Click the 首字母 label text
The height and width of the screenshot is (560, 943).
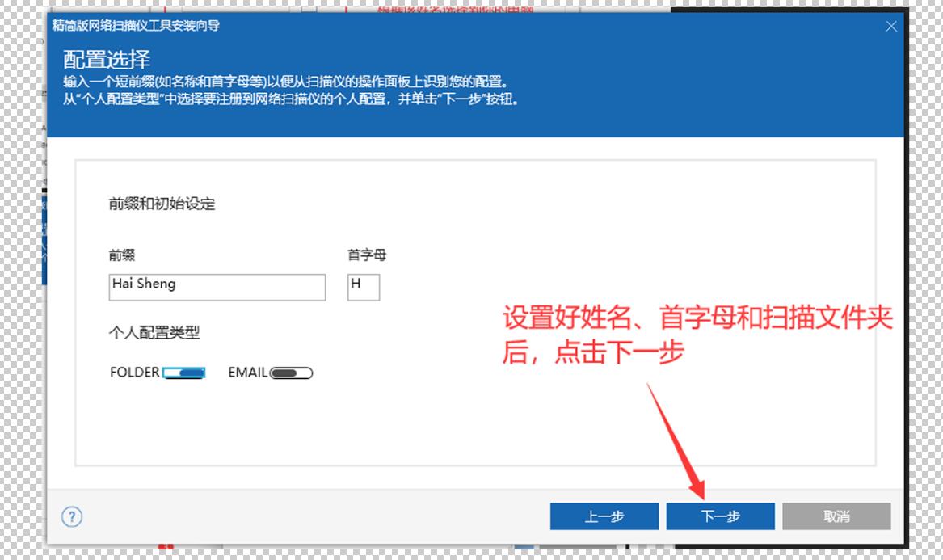click(367, 255)
